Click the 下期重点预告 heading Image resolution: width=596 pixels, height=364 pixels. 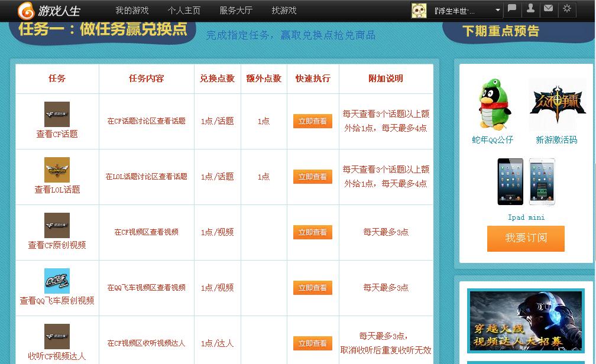(x=501, y=31)
